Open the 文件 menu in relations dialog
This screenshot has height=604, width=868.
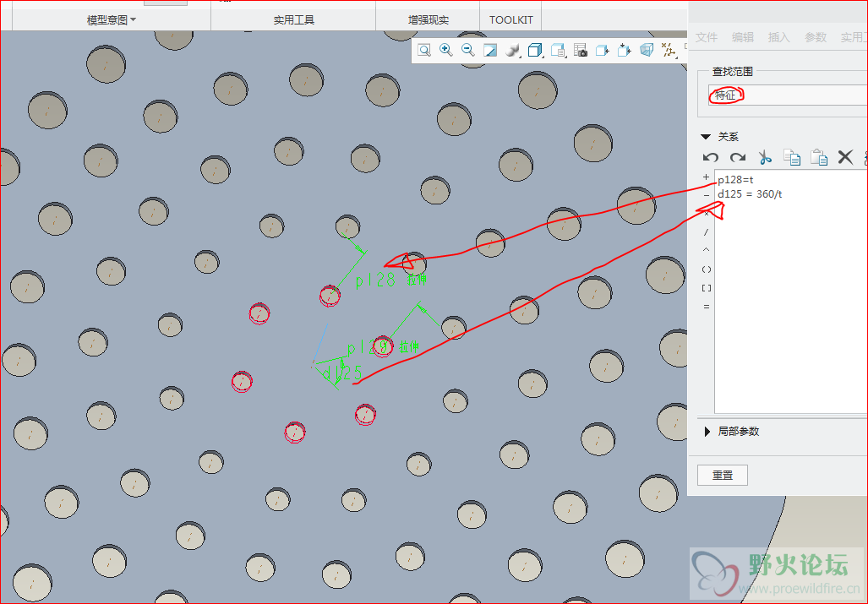[x=707, y=37]
